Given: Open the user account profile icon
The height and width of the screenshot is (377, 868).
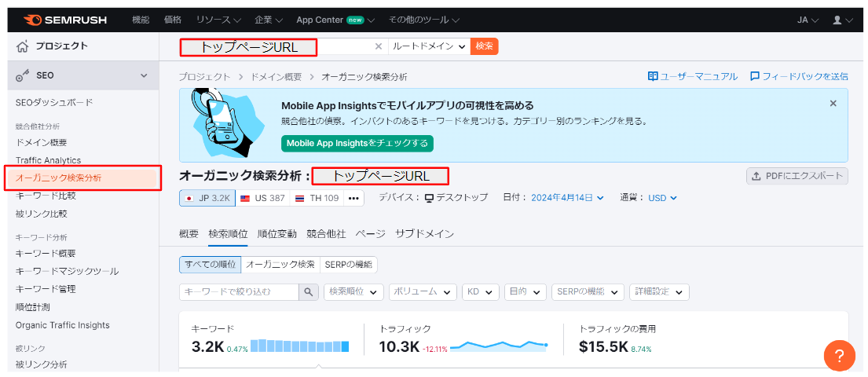Looking at the screenshot, I should point(838,20).
